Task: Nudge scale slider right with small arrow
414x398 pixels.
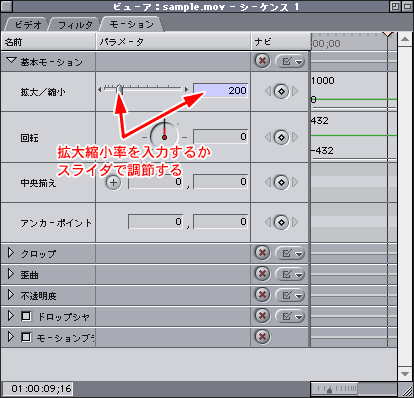Action: click(x=186, y=90)
